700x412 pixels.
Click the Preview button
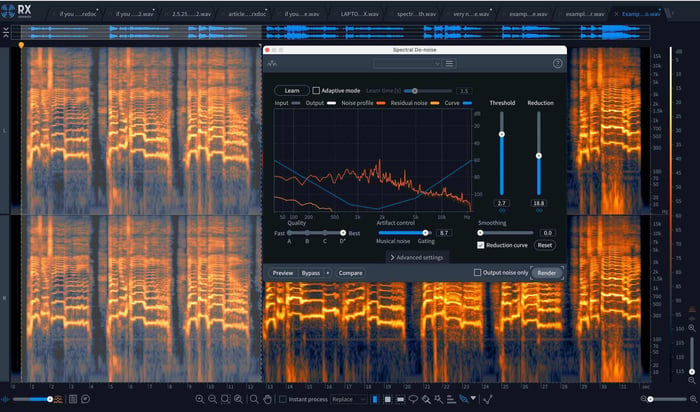click(283, 273)
